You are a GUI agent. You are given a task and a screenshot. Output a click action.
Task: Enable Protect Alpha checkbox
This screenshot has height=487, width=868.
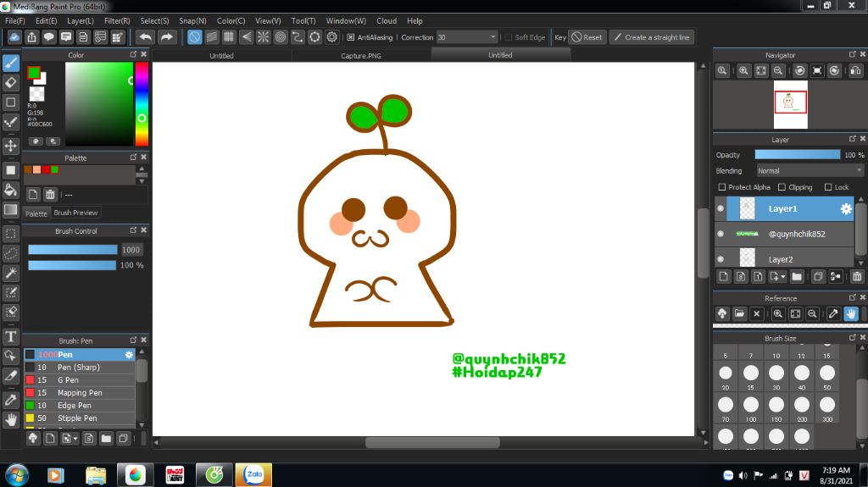(721, 188)
